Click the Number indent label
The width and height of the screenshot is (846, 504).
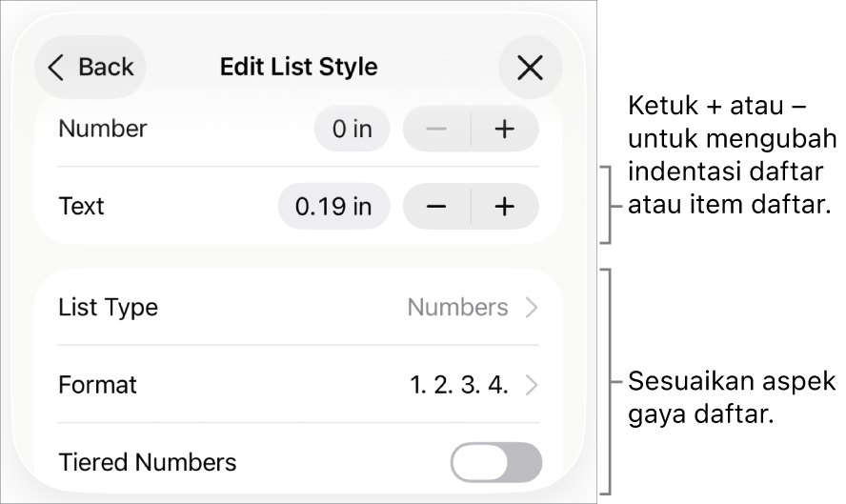coord(103,129)
